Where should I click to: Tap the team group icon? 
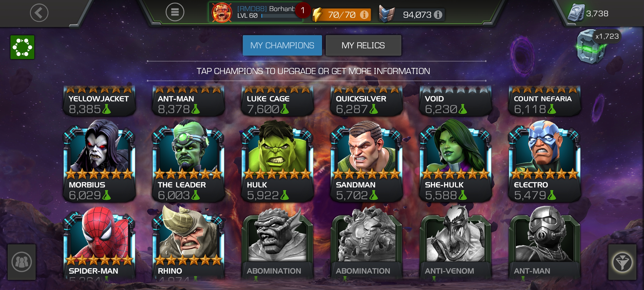pos(22,262)
